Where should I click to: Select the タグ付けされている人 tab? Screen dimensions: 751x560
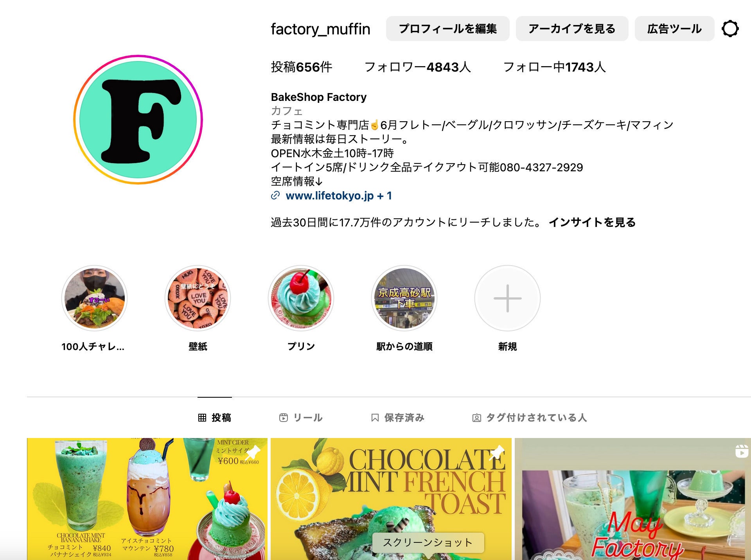click(x=530, y=418)
